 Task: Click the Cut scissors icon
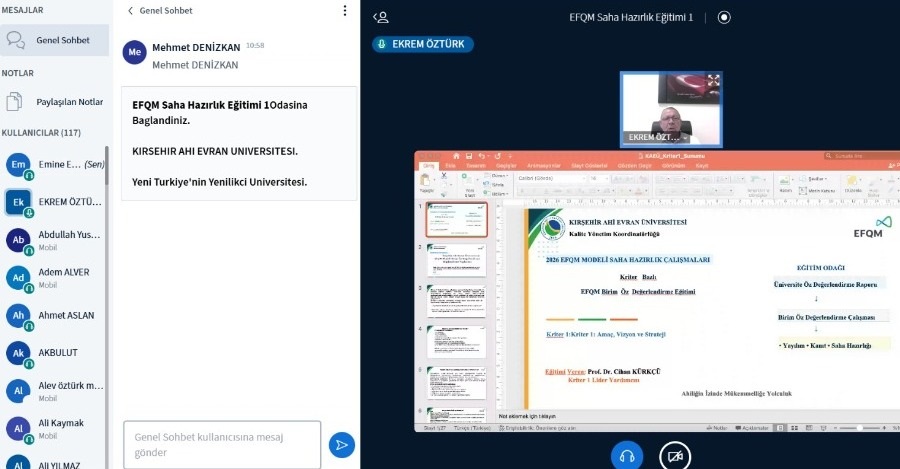[444, 176]
